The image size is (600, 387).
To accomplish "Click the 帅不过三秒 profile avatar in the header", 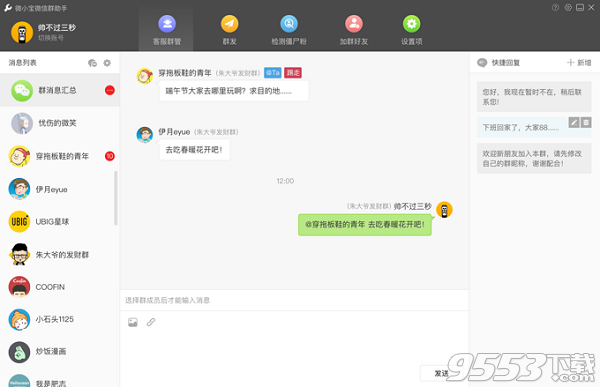I will click(22, 32).
